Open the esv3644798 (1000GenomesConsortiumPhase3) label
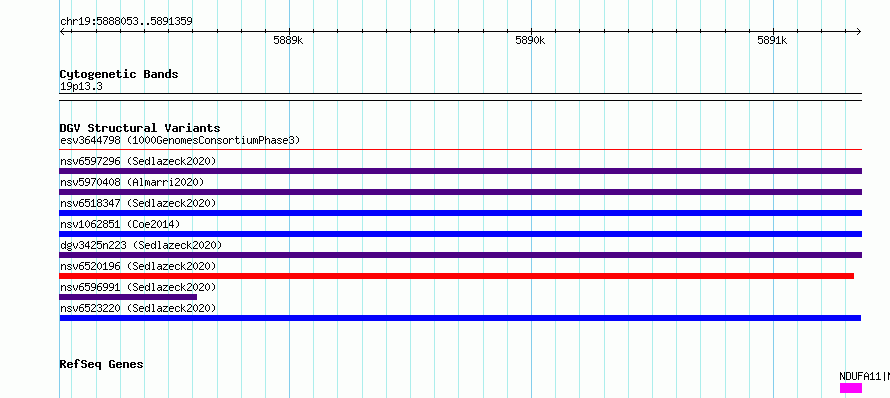Viewport: 890px width, 398px height. click(180, 140)
